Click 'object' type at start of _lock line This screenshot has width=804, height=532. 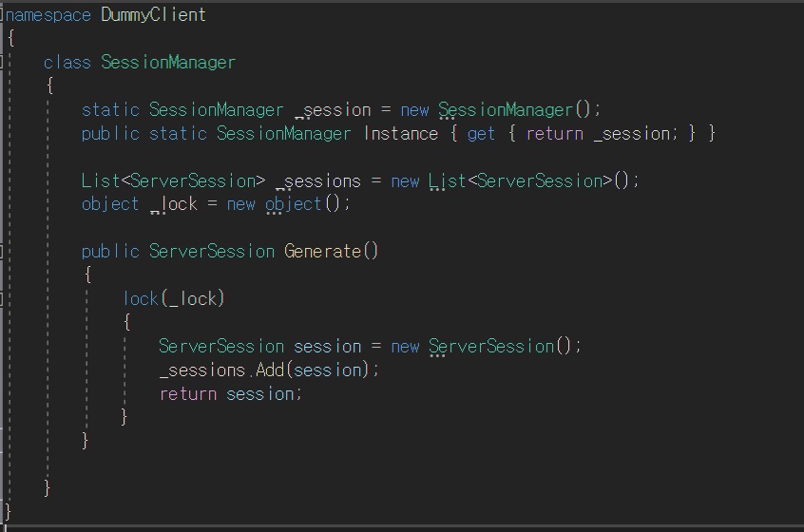(x=110, y=204)
